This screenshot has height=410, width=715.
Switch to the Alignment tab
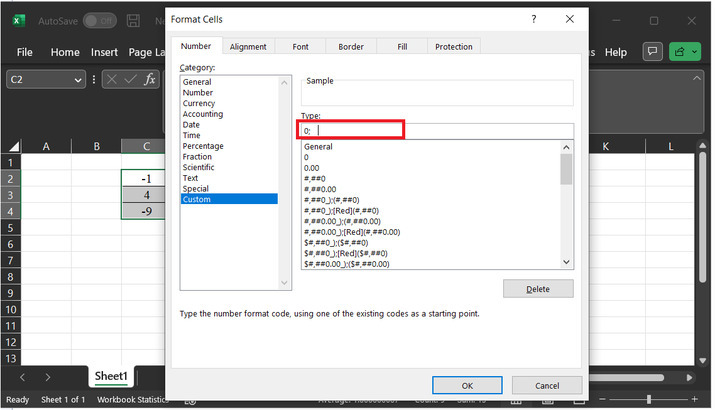248,46
